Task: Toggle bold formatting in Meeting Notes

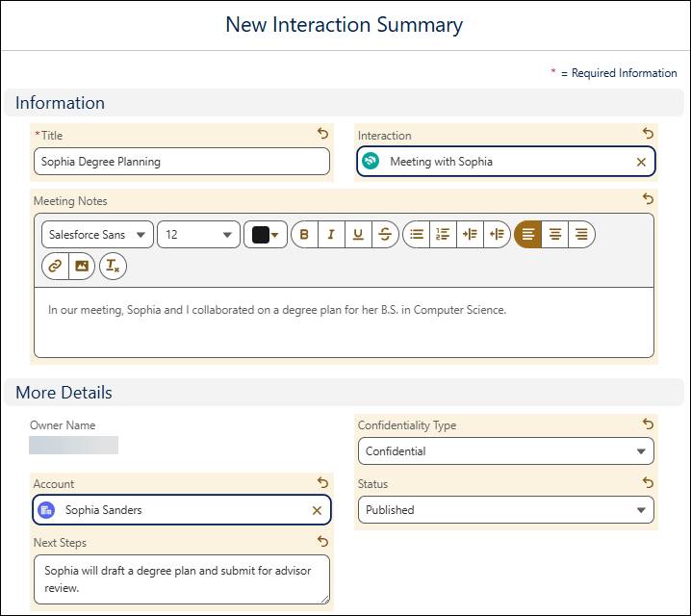Action: (304, 235)
